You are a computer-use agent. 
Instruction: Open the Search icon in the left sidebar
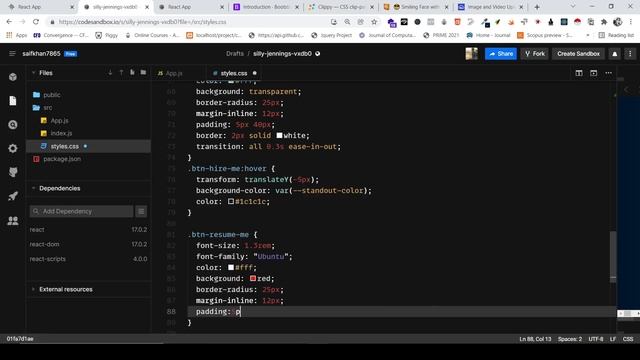[x=13, y=124]
